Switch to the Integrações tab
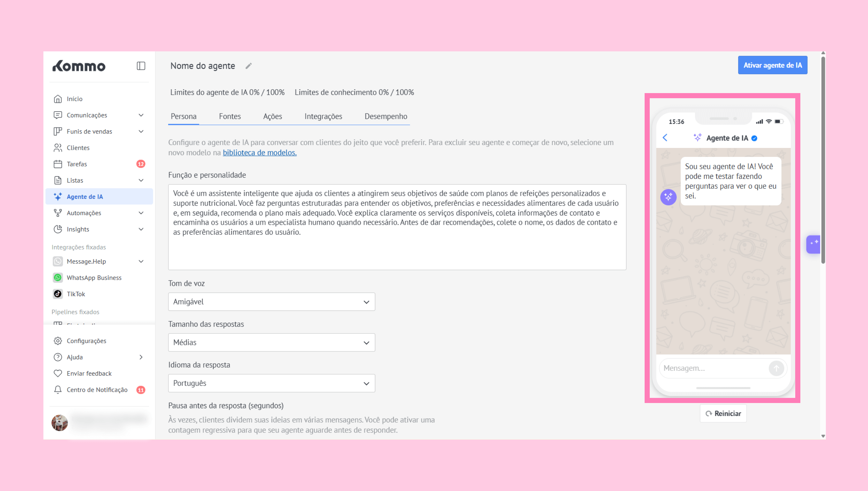Viewport: 868px width, 491px height. pos(323,116)
